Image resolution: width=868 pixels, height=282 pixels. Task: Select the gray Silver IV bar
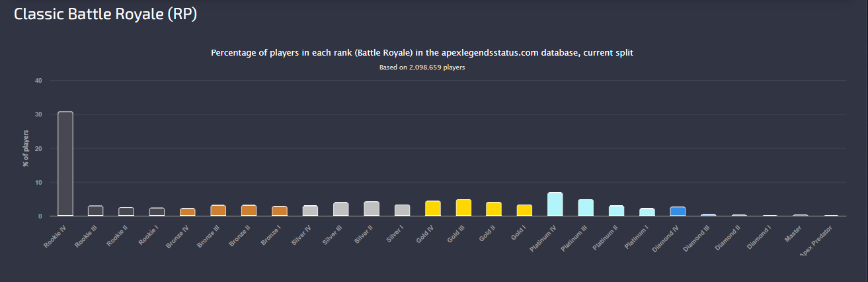pos(310,211)
